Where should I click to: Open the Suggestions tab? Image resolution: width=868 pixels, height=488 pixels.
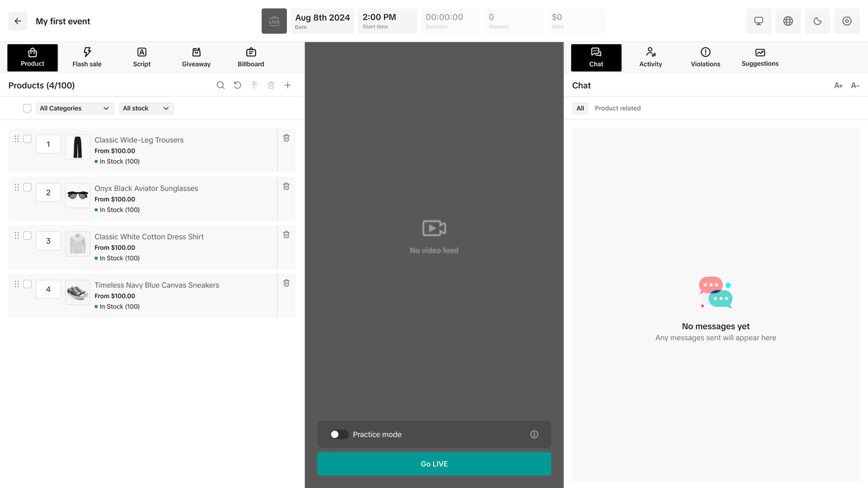[760, 58]
